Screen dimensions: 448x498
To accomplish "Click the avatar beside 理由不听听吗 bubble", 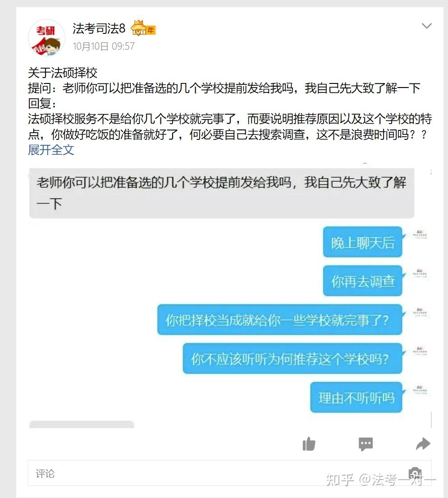I will coord(420,390).
